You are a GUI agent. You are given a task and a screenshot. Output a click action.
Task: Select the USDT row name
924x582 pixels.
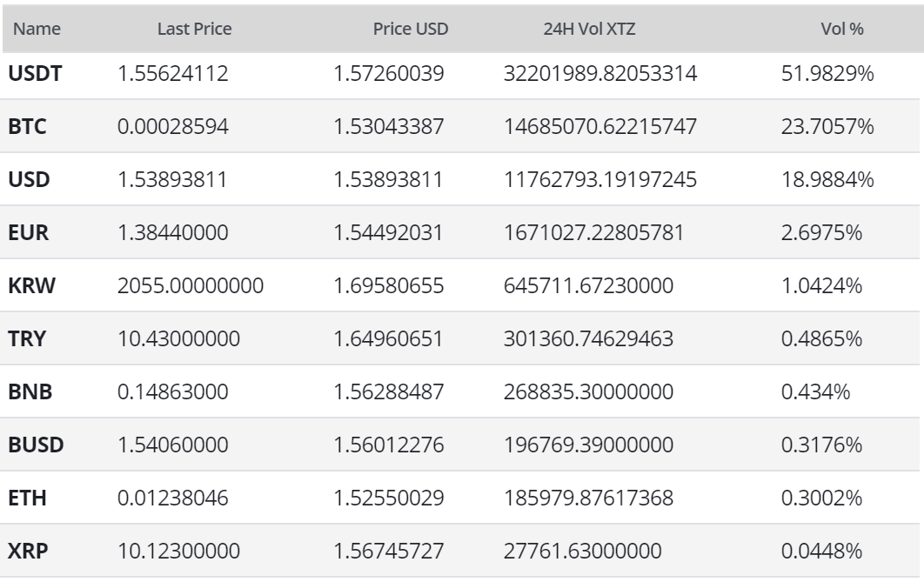(x=35, y=74)
